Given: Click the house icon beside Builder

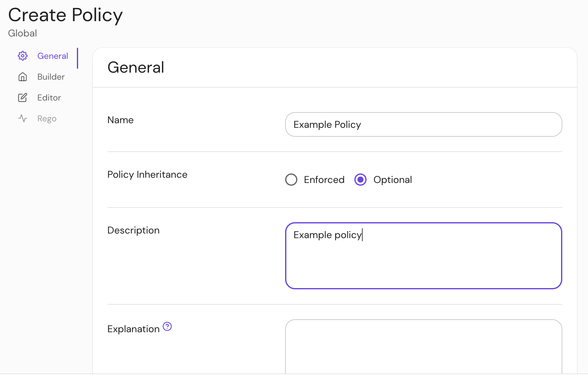Looking at the screenshot, I should pos(22,77).
